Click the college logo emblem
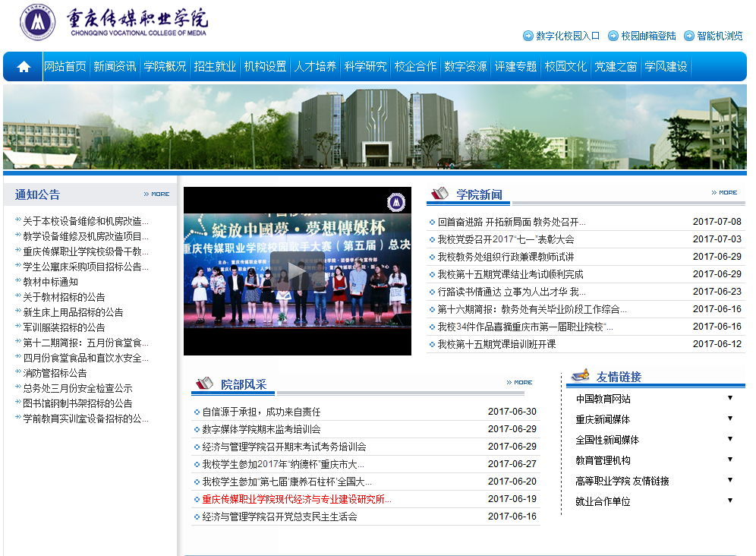 [x=38, y=22]
